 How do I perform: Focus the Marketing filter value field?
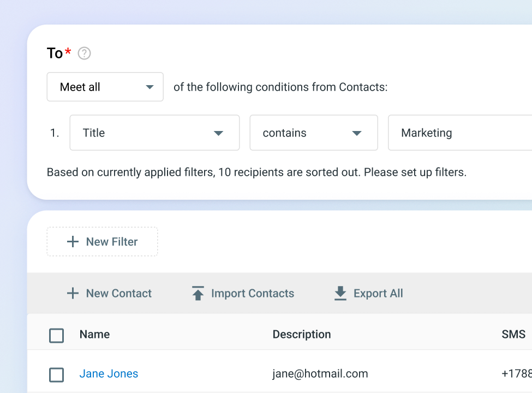pyautogui.click(x=458, y=133)
